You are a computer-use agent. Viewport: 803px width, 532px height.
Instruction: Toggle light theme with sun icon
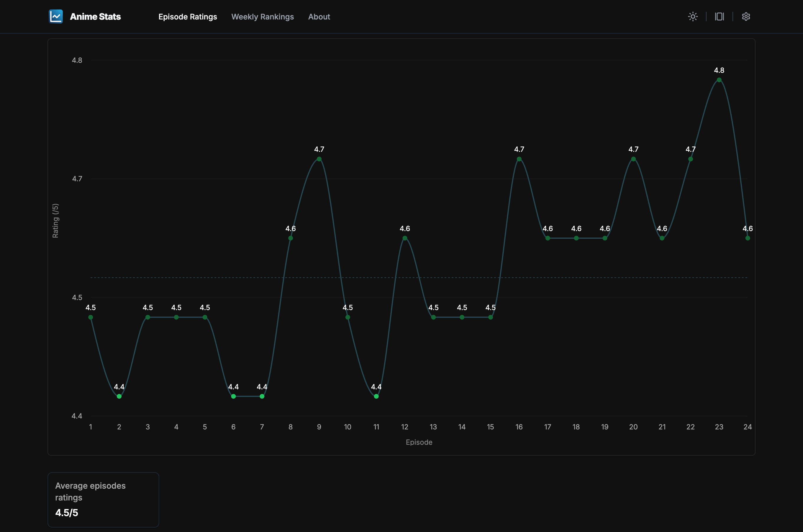coord(693,16)
